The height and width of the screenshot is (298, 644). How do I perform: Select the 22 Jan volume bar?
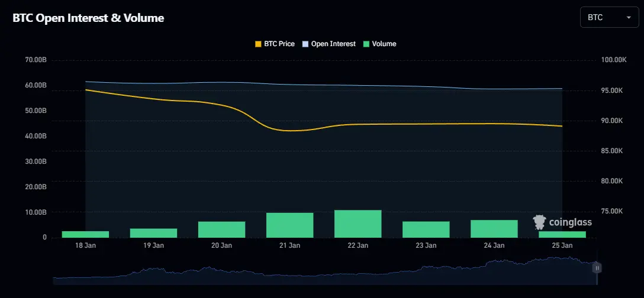point(358,224)
